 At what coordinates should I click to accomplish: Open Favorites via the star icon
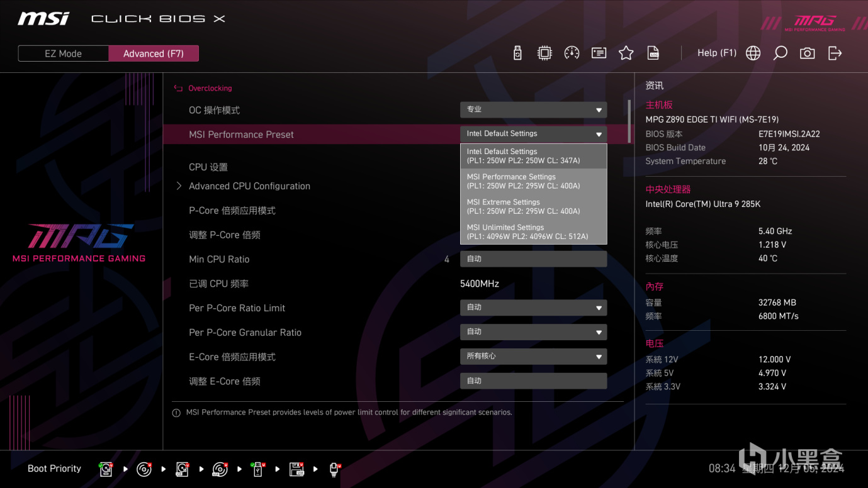pyautogui.click(x=626, y=53)
